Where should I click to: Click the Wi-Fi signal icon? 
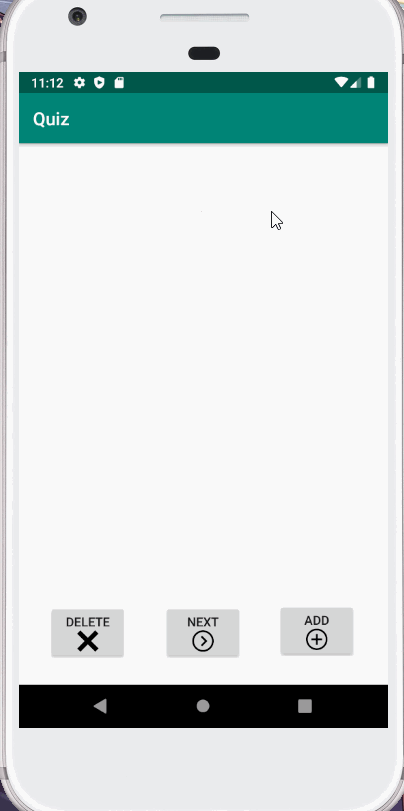(x=341, y=82)
